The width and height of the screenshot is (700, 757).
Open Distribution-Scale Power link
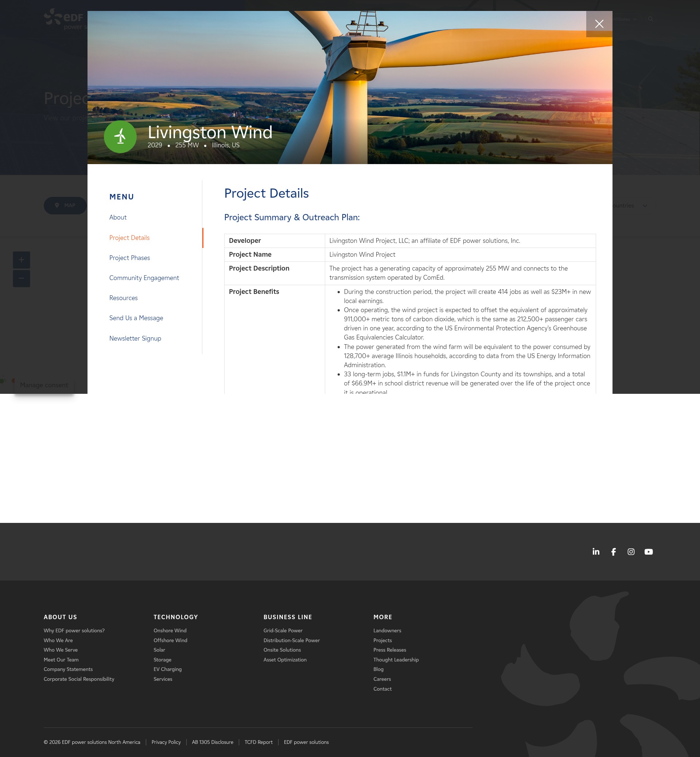(291, 640)
